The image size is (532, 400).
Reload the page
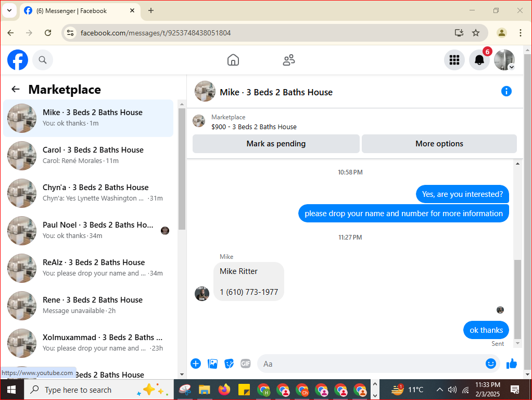pyautogui.click(x=48, y=33)
